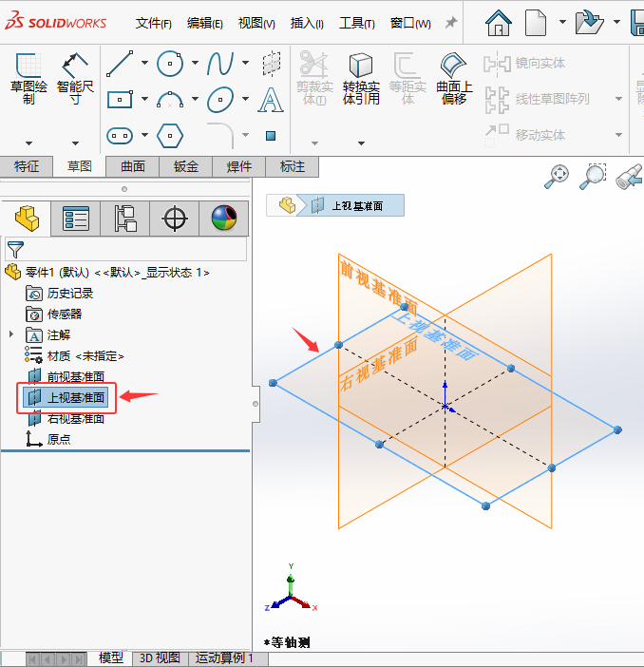The width and height of the screenshot is (644, 667).
Task: Open the PropertyManager tab icon
Action: [x=76, y=219]
